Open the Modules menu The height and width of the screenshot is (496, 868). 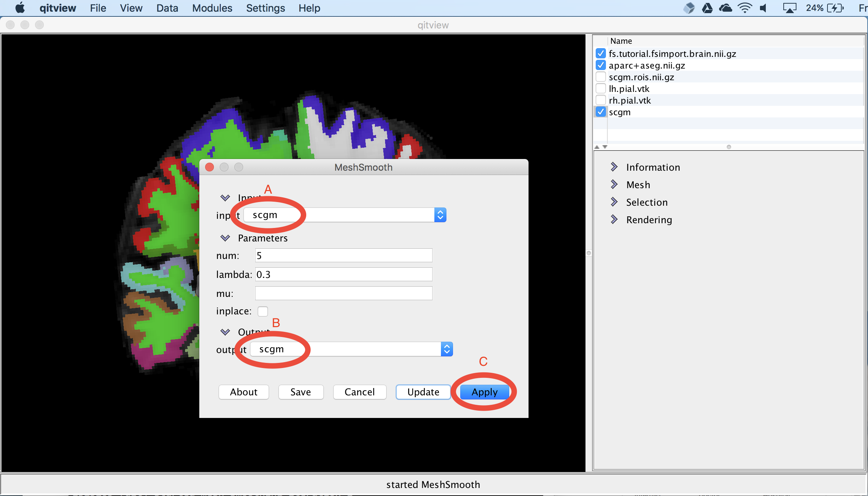click(x=212, y=8)
